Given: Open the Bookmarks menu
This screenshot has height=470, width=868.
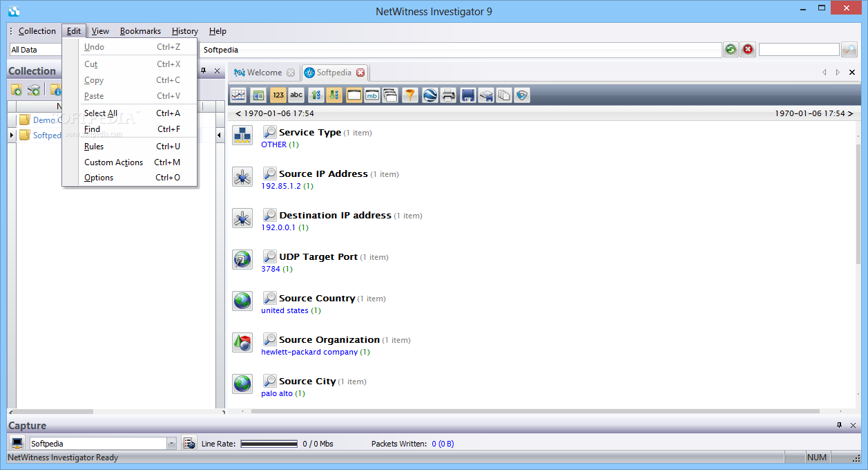Looking at the screenshot, I should click(140, 31).
